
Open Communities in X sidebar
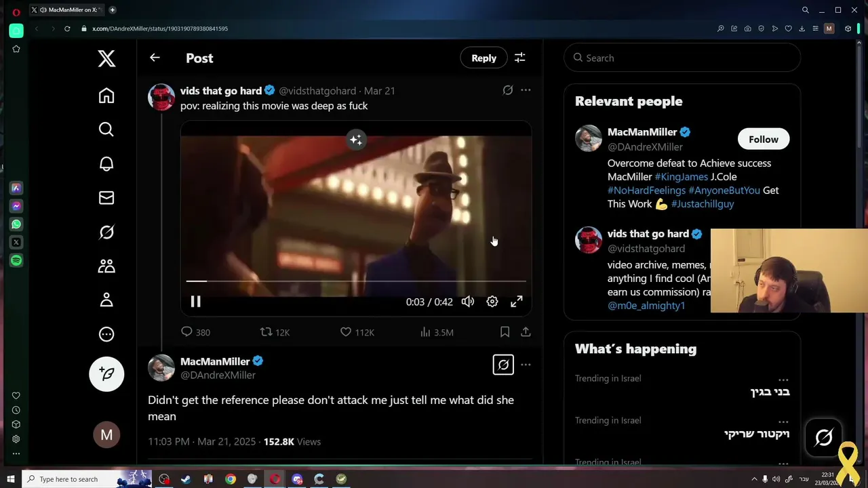point(106,266)
